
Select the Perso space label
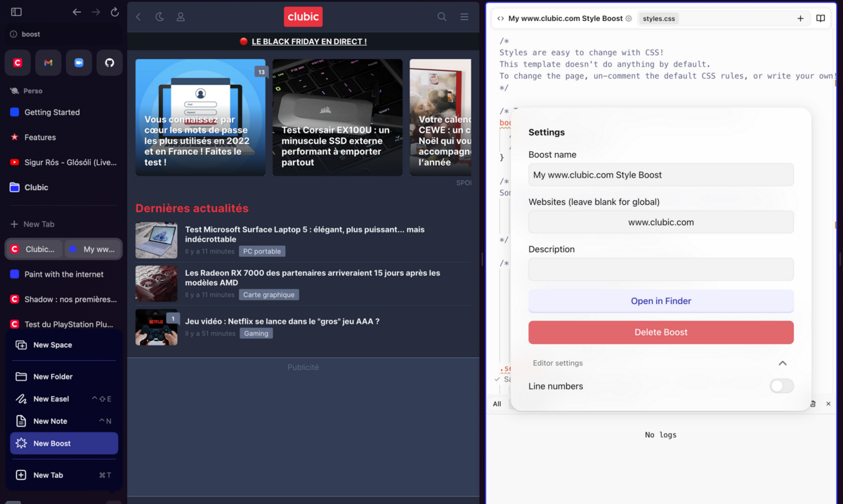[x=32, y=91]
